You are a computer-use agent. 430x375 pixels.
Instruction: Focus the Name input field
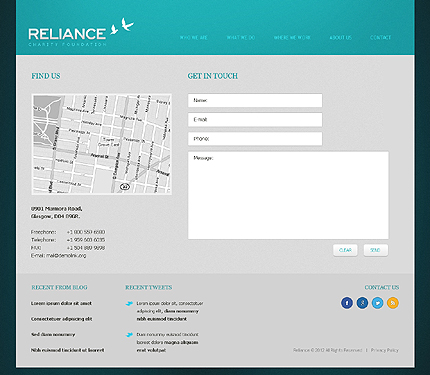(x=255, y=100)
